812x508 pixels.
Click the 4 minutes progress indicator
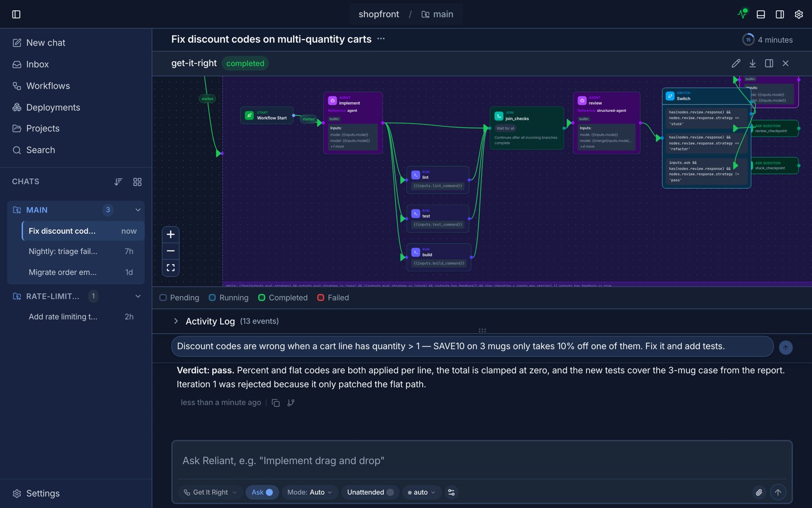tap(767, 40)
